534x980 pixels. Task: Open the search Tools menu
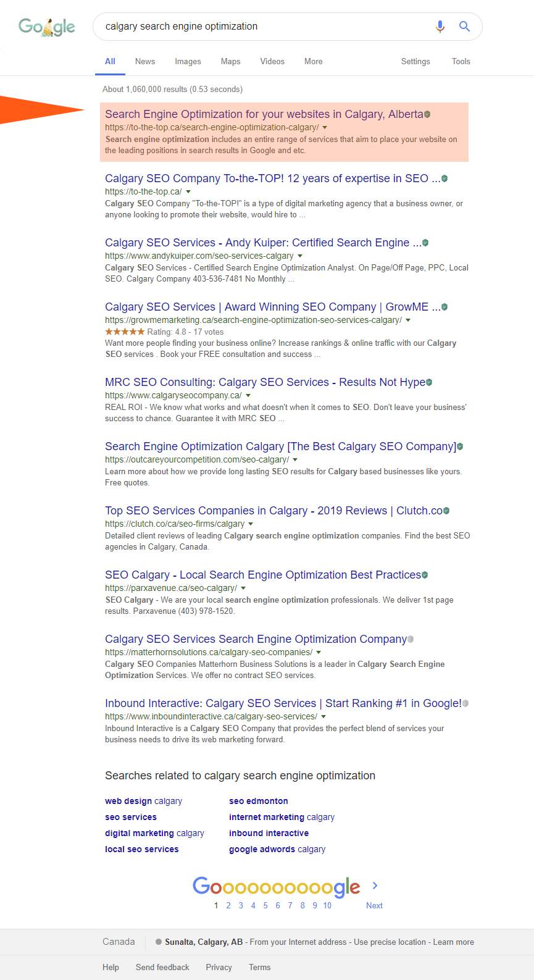[x=461, y=62]
